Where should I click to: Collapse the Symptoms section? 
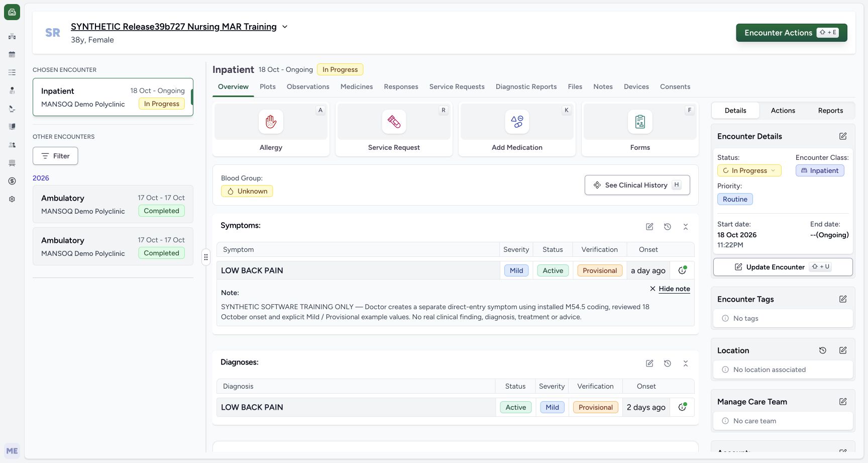(686, 227)
